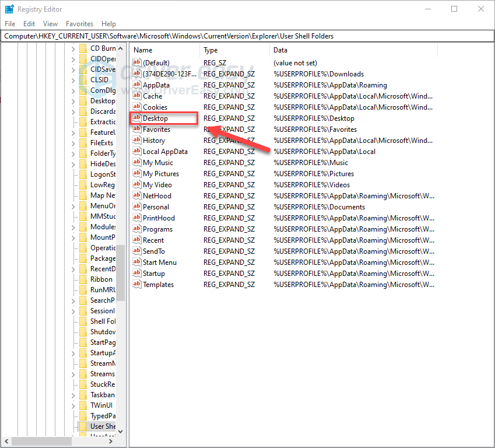Viewport: 495px width, 448px height.
Task: Expand the Desktop key in the tree
Action: pos(73,101)
